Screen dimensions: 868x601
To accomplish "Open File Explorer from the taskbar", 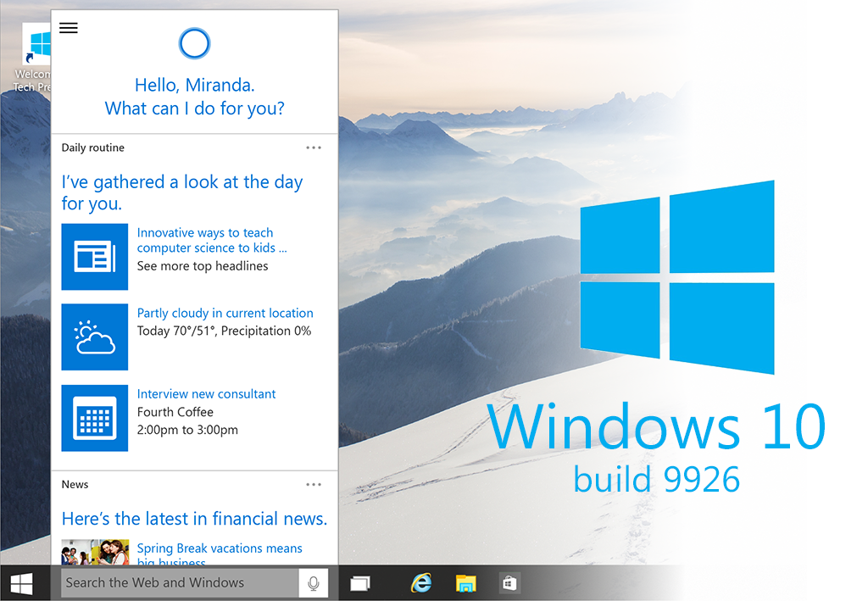I will (465, 583).
